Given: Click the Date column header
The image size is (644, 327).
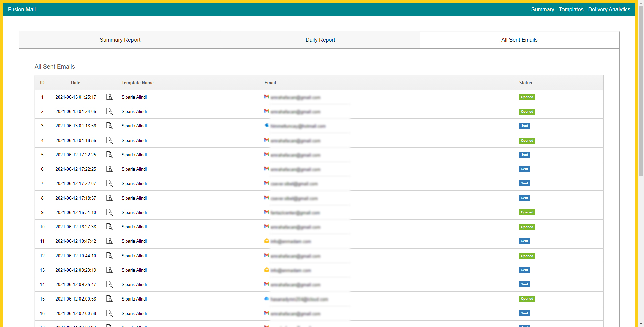Looking at the screenshot, I should point(76,83).
